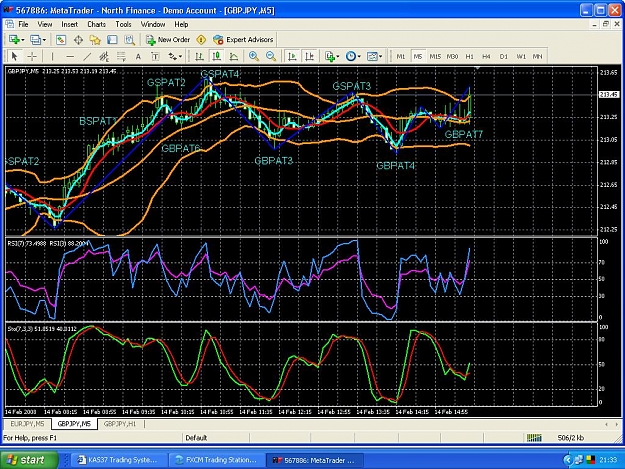625x469 pixels.
Task: Select the arrow cursor tool
Action: coord(15,57)
